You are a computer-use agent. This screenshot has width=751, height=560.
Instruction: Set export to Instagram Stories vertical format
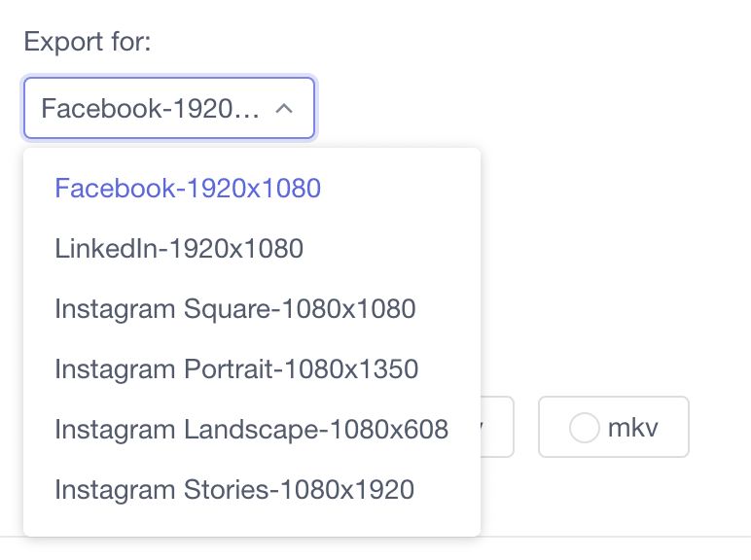click(234, 489)
